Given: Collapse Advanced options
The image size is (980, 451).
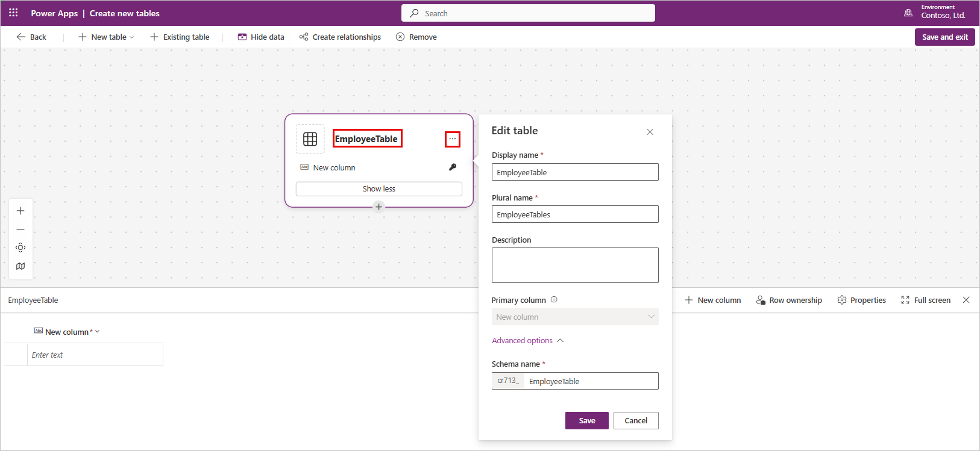Looking at the screenshot, I should point(527,340).
